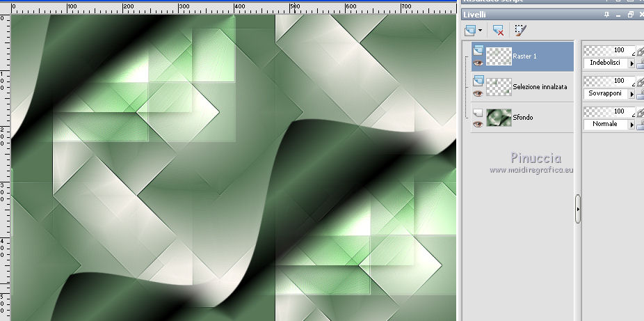644x321 pixels.
Task: Adjust the Raster 1 opacity slider
Action: tap(609, 50)
